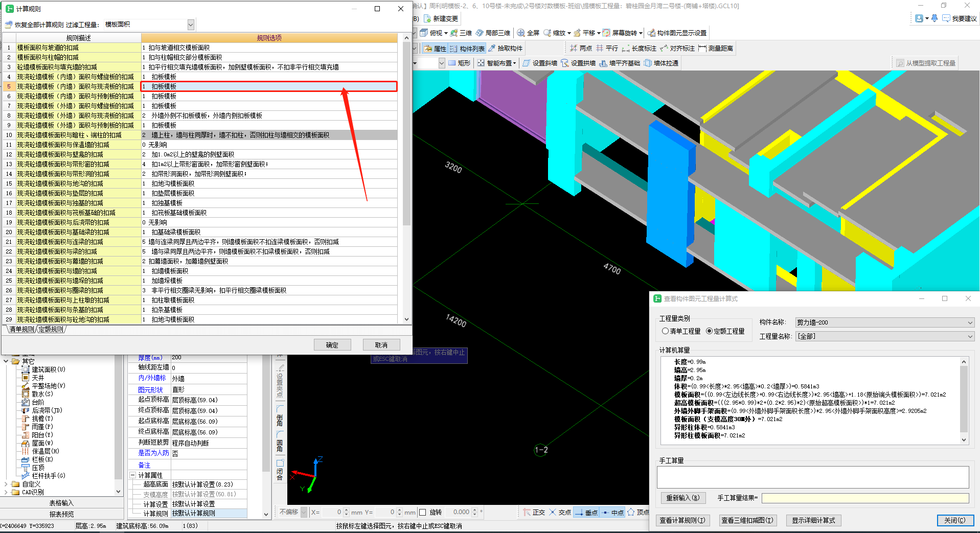Collapse the 计算属性 property group
The height and width of the screenshot is (533, 980).
(x=132, y=475)
